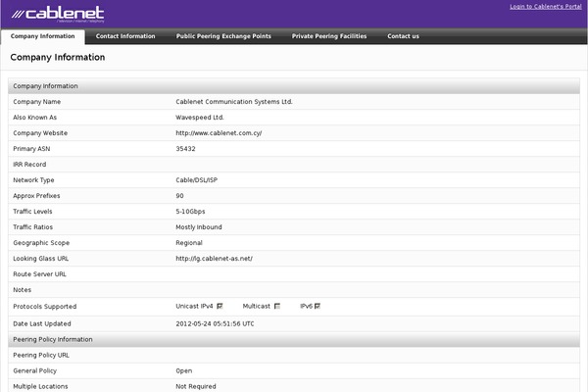The image size is (588, 392).
Task: Click the Notes row label
Action: click(x=23, y=290)
